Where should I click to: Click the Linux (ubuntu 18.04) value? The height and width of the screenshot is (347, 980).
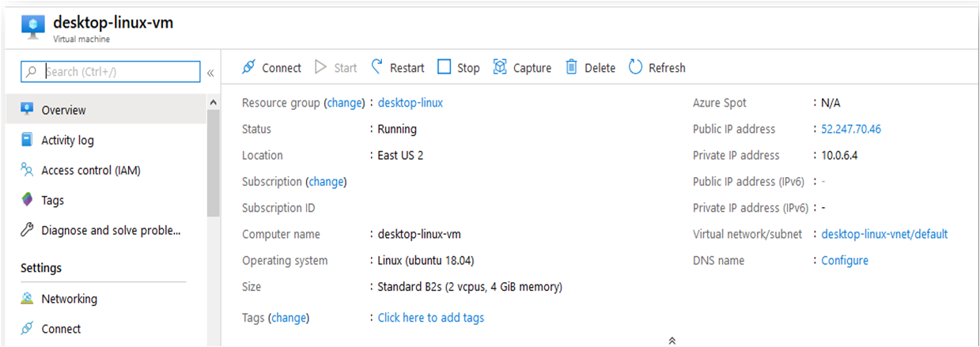coord(426,260)
